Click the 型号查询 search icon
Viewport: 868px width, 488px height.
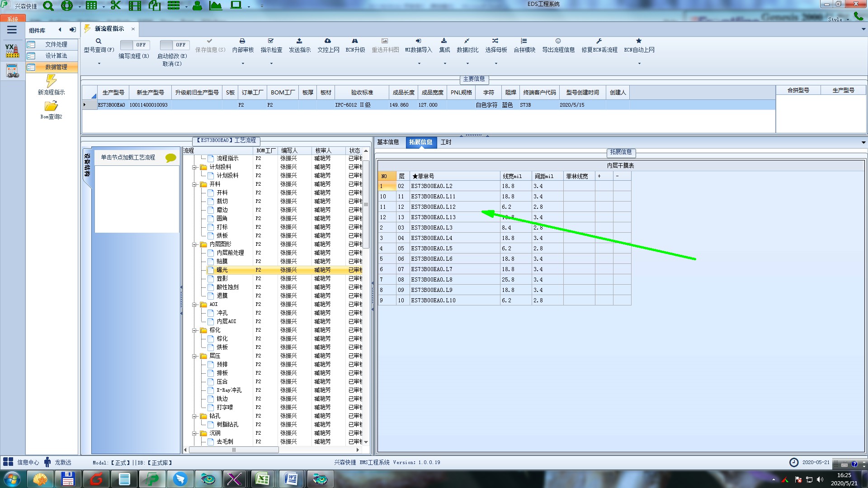[98, 41]
